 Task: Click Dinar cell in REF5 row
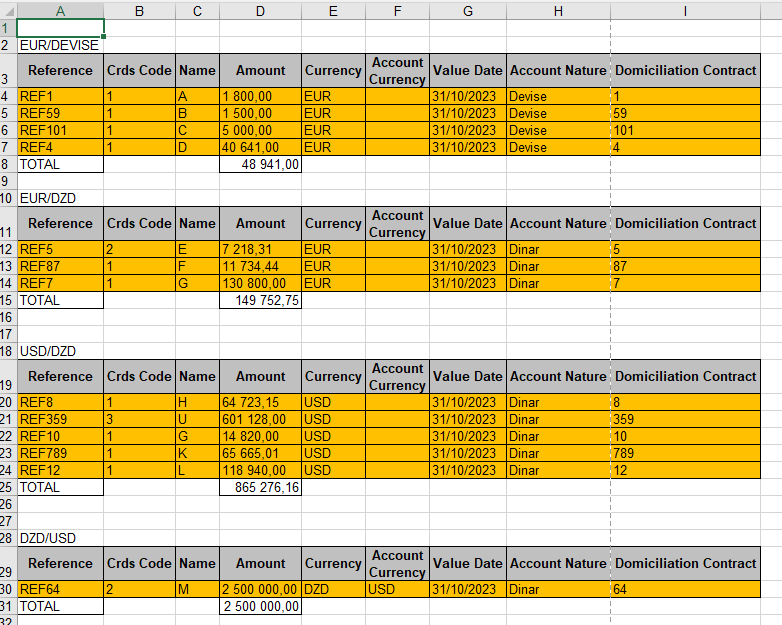pos(558,249)
